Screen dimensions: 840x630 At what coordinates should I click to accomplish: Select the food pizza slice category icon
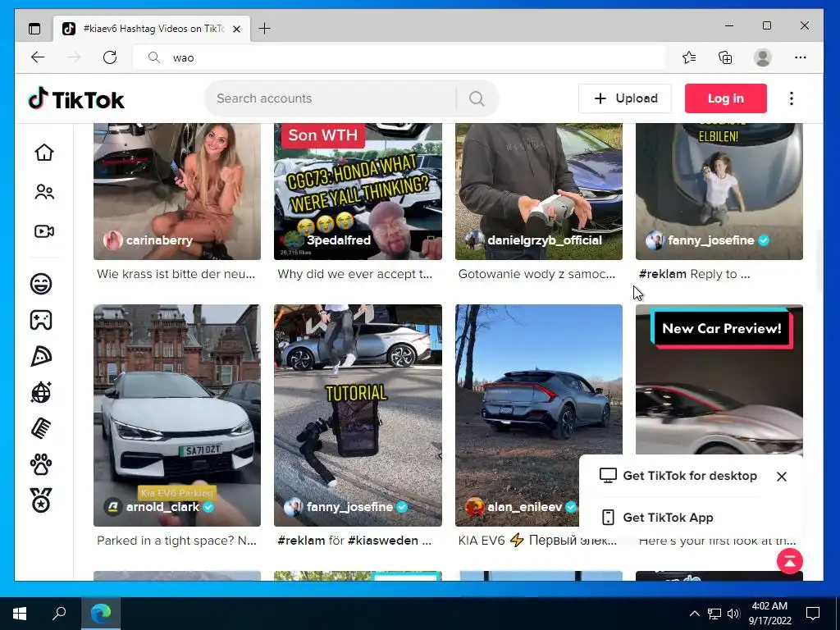[41, 356]
